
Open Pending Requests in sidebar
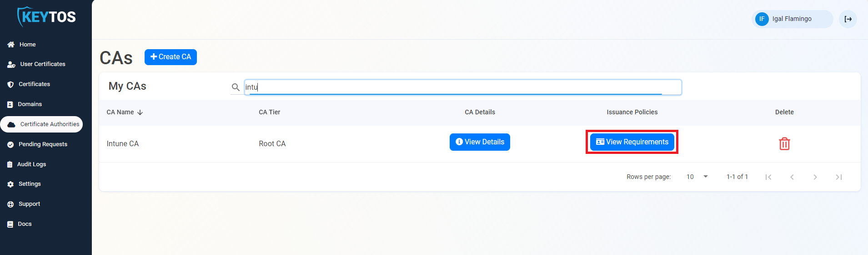pos(43,144)
